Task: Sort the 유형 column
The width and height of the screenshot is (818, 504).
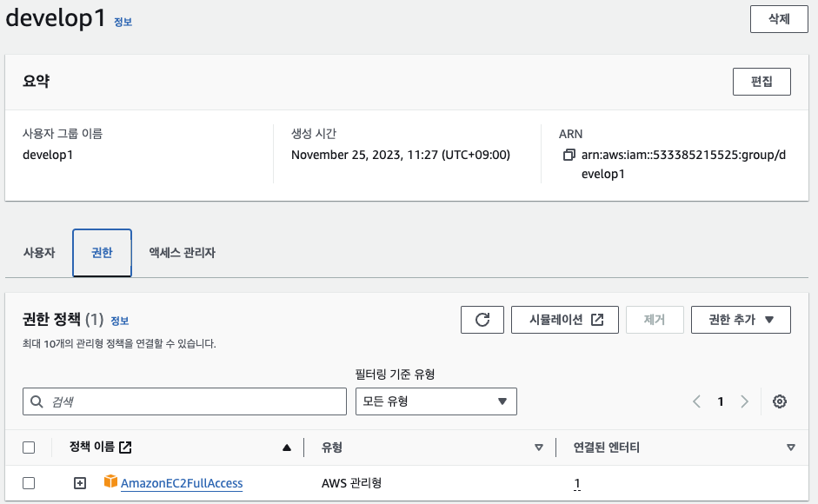Action: 538,448
